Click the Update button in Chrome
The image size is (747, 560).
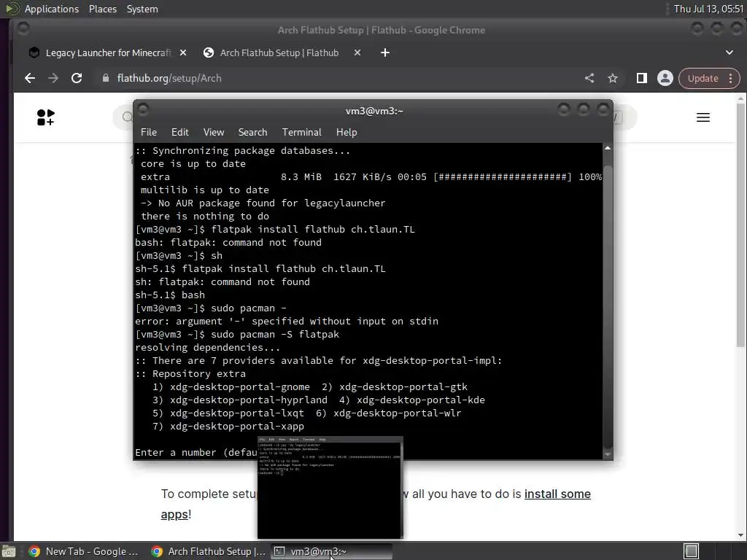[x=703, y=78]
